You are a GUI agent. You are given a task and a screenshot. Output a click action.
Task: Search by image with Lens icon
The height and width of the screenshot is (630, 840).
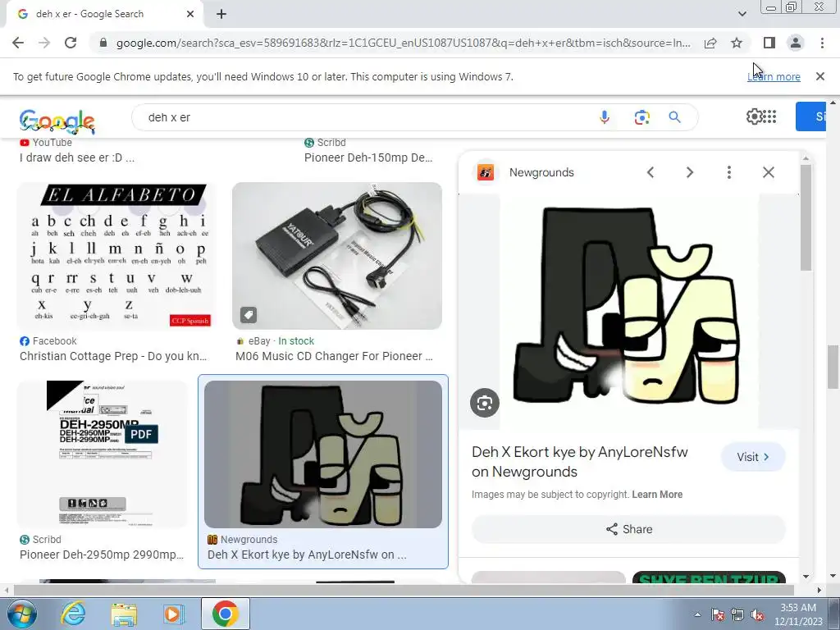(641, 117)
